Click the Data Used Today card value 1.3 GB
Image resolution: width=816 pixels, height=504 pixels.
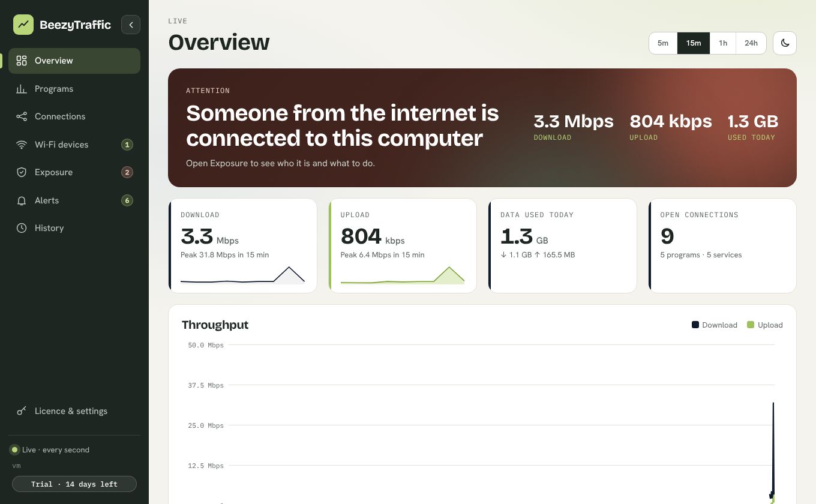click(524, 236)
